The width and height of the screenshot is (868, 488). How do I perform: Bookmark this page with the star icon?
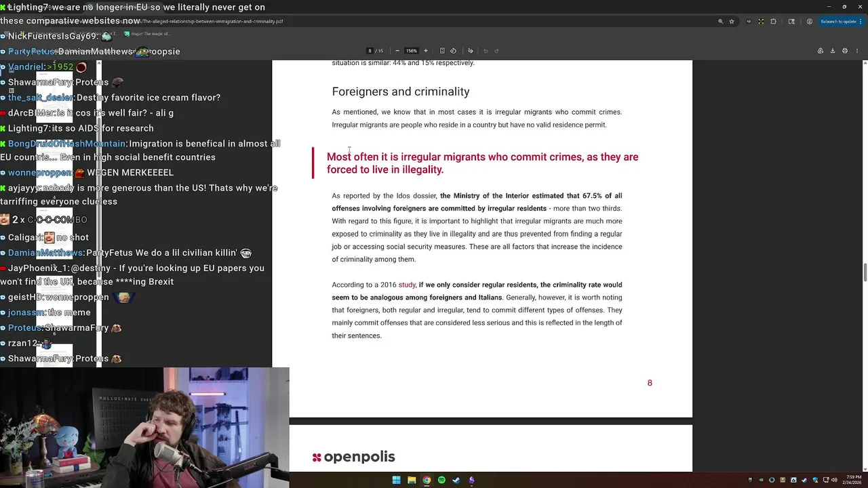[x=732, y=22]
